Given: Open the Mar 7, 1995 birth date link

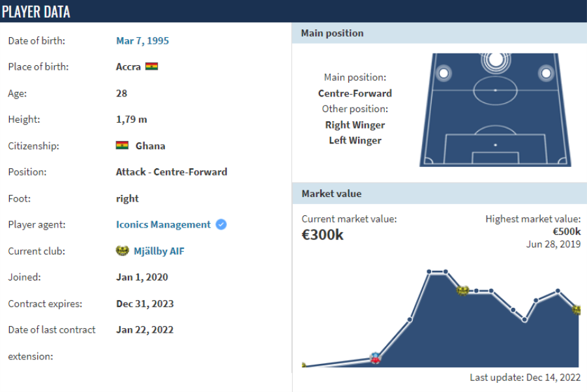Looking at the screenshot, I should point(142,40).
